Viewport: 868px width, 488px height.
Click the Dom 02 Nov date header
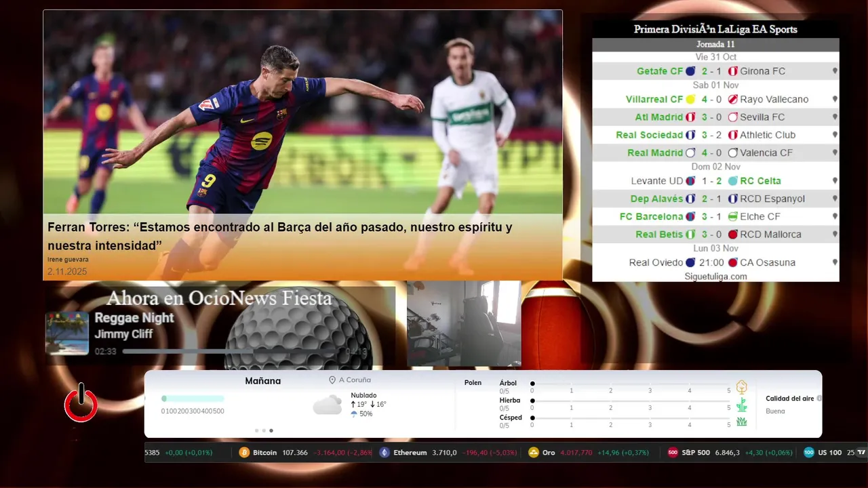point(715,167)
